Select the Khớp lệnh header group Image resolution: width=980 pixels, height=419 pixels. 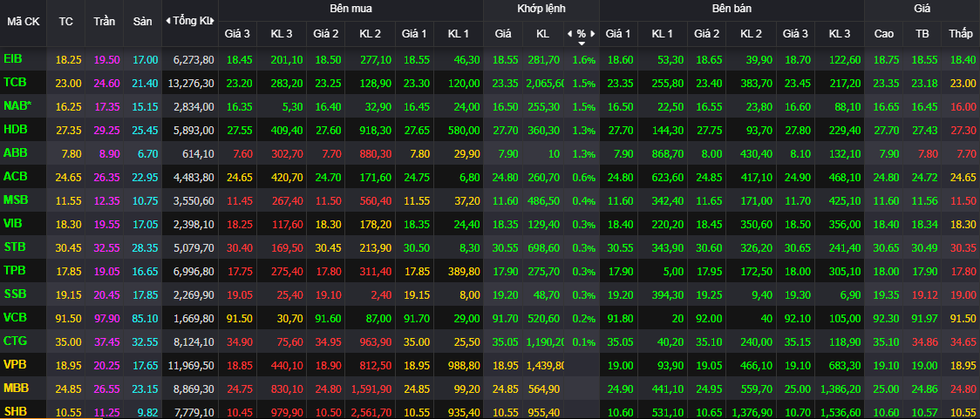click(x=541, y=9)
